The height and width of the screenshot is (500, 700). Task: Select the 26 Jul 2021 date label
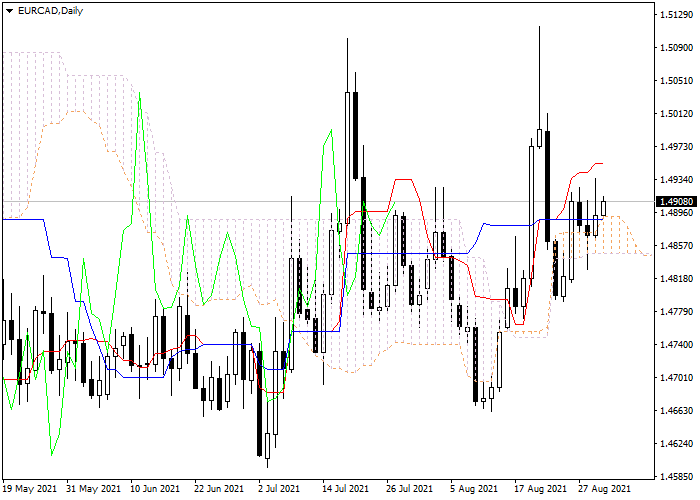(x=409, y=489)
